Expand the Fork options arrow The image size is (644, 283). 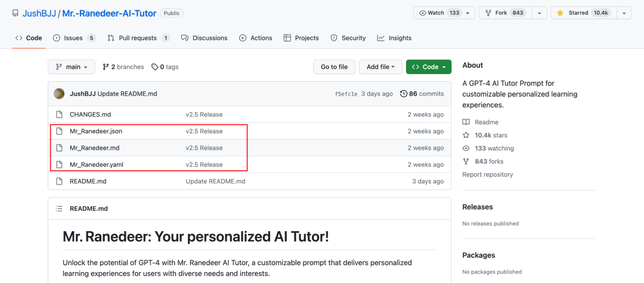pyautogui.click(x=539, y=13)
